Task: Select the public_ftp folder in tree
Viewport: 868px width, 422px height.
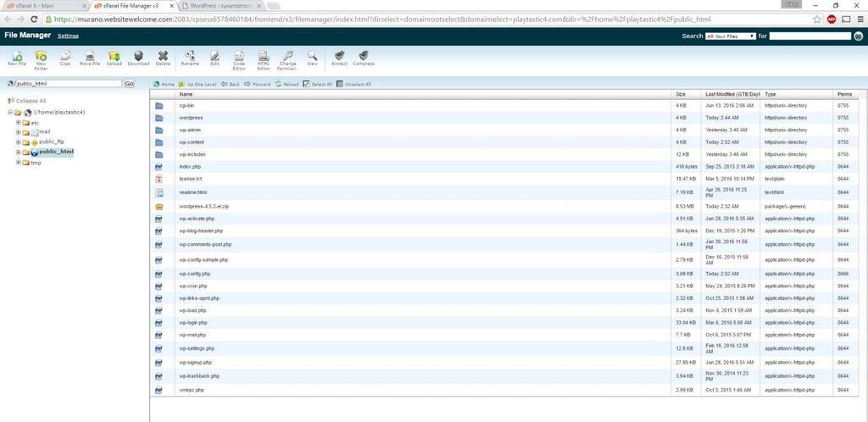Action: (52, 142)
